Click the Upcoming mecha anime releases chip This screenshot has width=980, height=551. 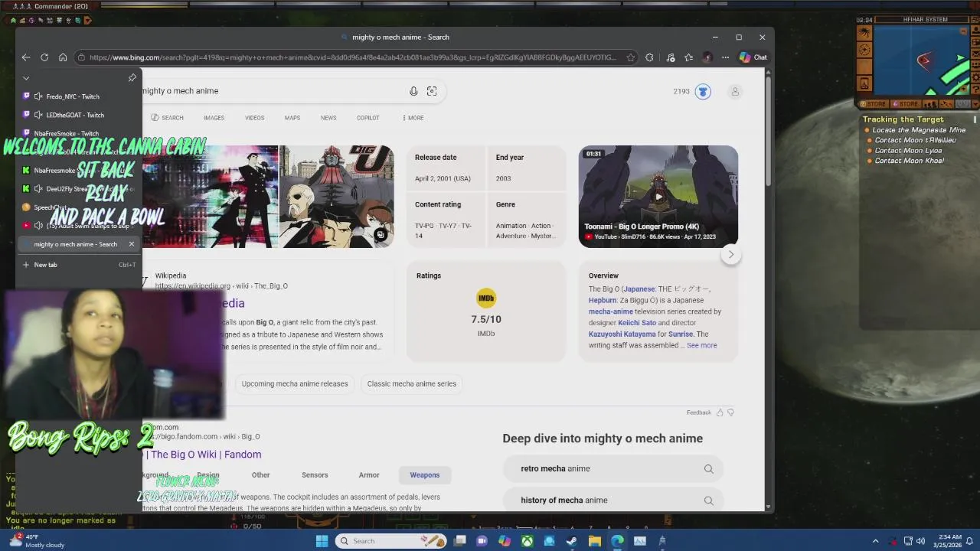(x=295, y=384)
